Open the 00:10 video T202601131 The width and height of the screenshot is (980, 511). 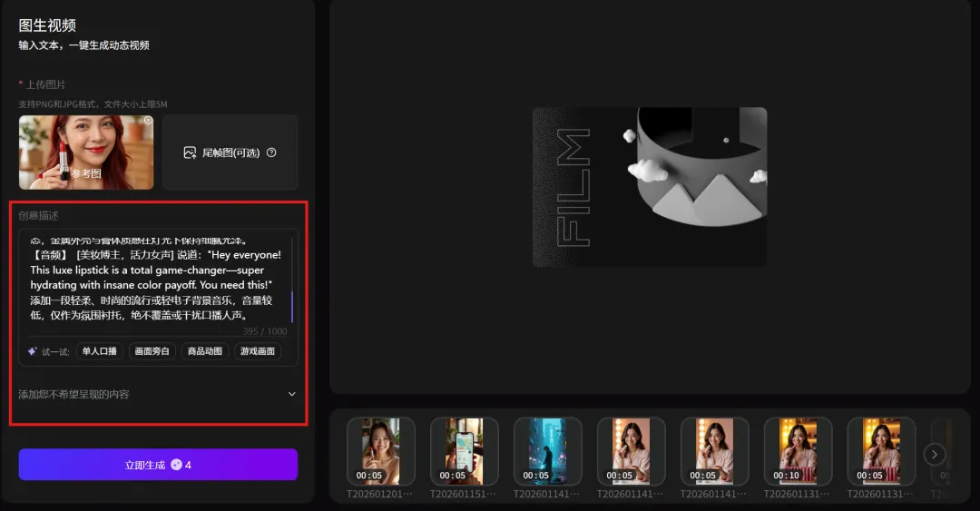click(798, 452)
